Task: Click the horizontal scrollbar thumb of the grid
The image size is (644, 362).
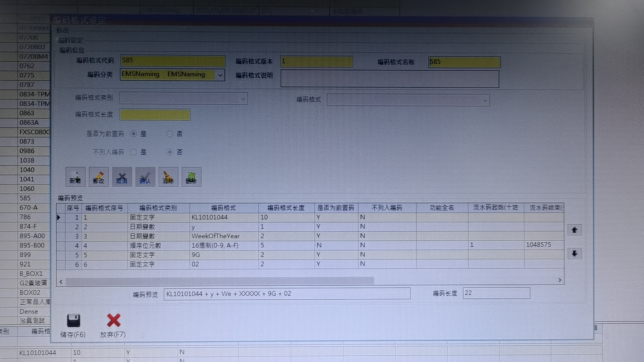Action: point(220,281)
